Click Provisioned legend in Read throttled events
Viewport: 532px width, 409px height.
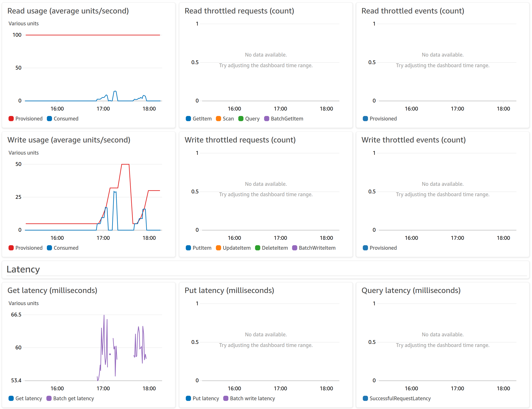(383, 119)
